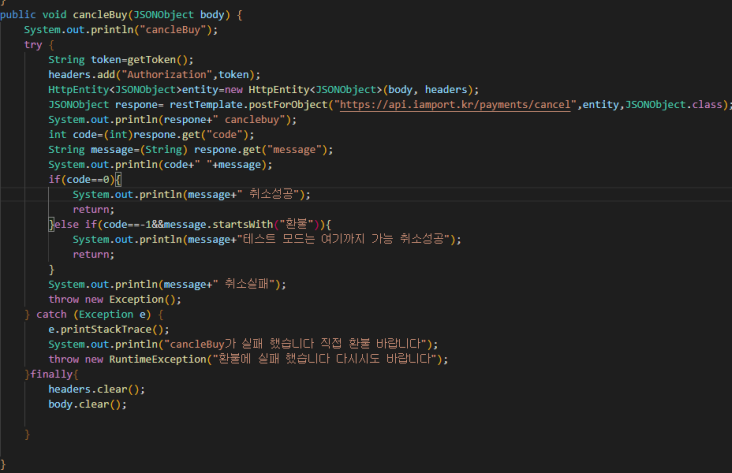Click the "if(code==0){" statement
Image resolution: width=732 pixels, height=473 pixels.
pos(85,179)
